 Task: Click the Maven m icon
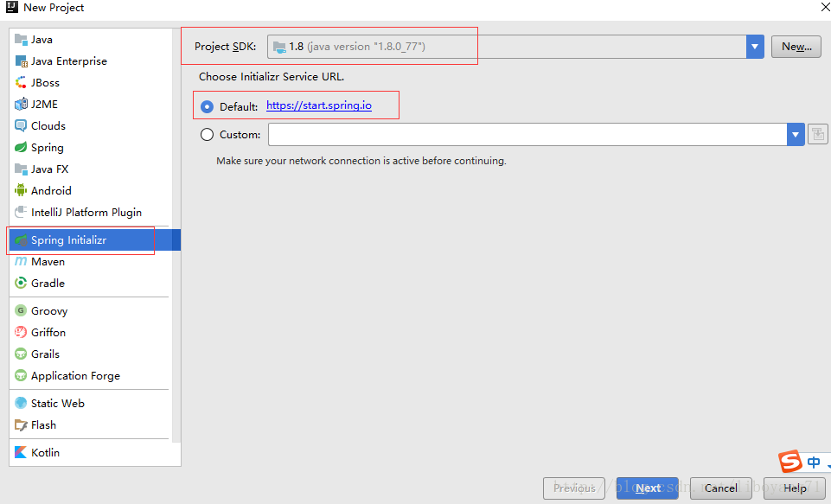pyautogui.click(x=21, y=261)
